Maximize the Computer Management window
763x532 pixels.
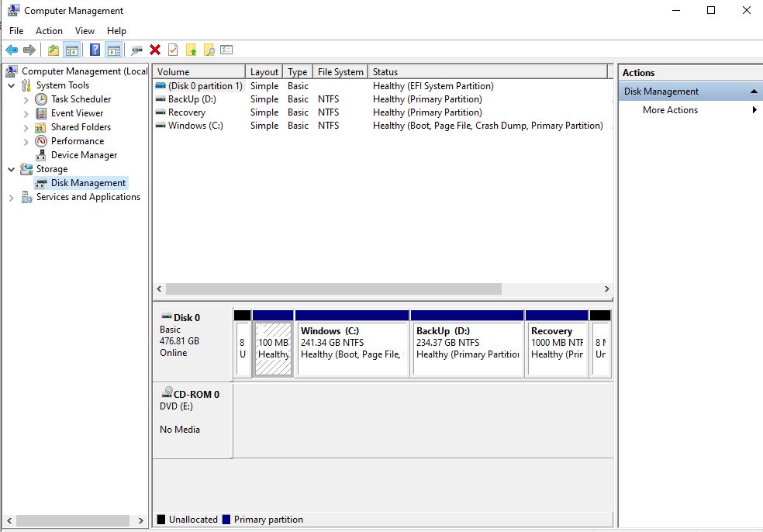(711, 10)
